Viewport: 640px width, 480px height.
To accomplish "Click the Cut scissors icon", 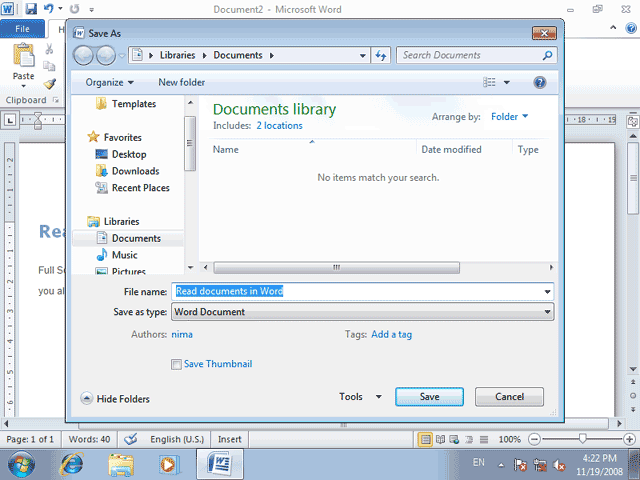I will point(49,49).
